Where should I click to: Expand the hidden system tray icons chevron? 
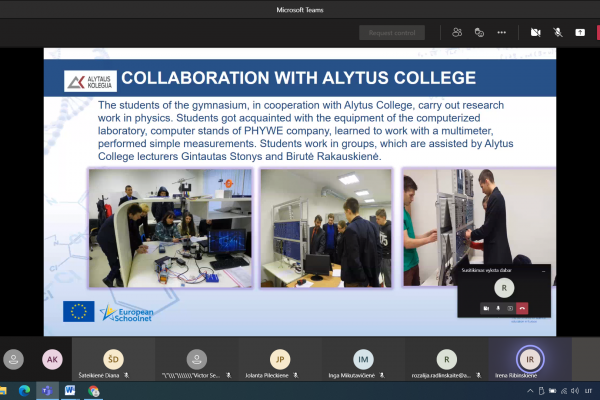[x=530, y=391]
